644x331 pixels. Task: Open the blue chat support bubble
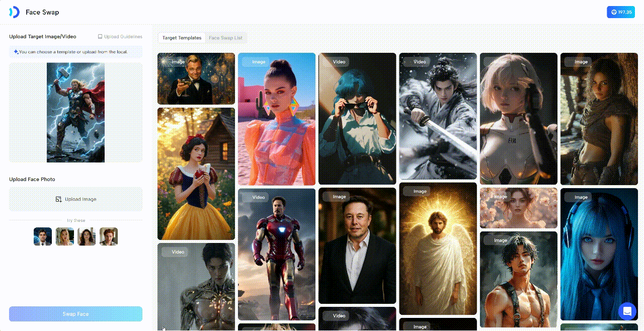click(x=627, y=311)
